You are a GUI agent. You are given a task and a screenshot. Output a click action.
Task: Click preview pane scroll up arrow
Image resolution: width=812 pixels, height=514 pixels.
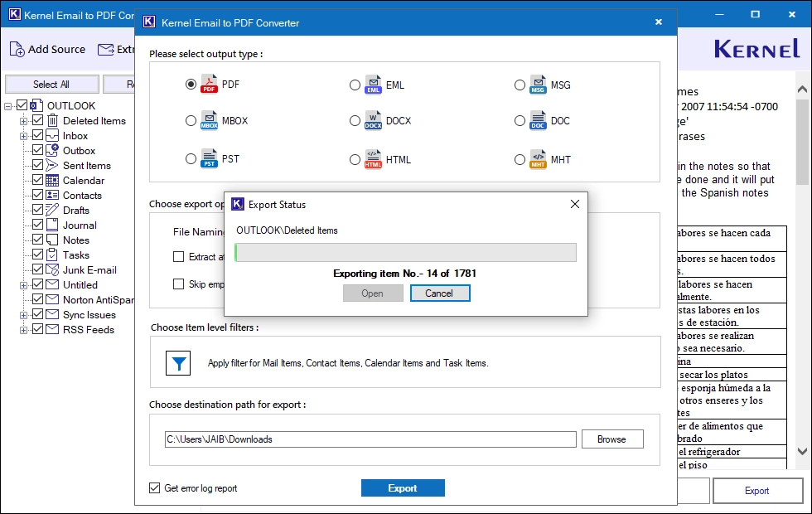[x=803, y=90]
